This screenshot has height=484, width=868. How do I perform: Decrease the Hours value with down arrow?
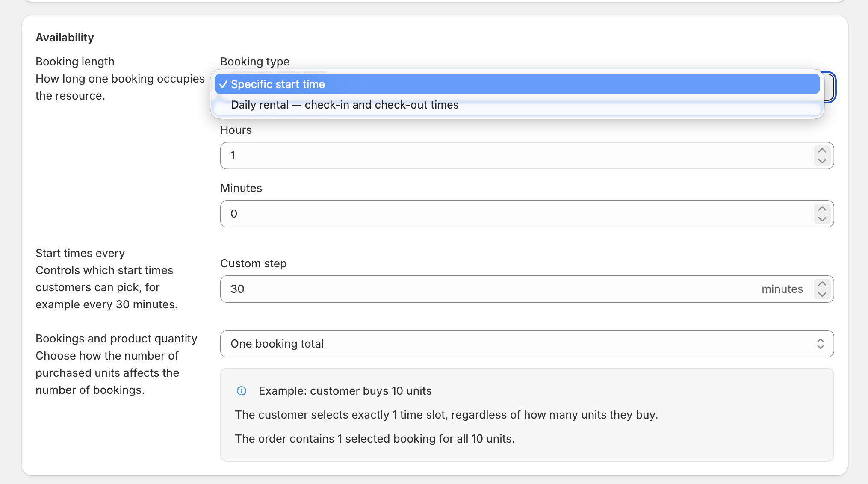[822, 161]
